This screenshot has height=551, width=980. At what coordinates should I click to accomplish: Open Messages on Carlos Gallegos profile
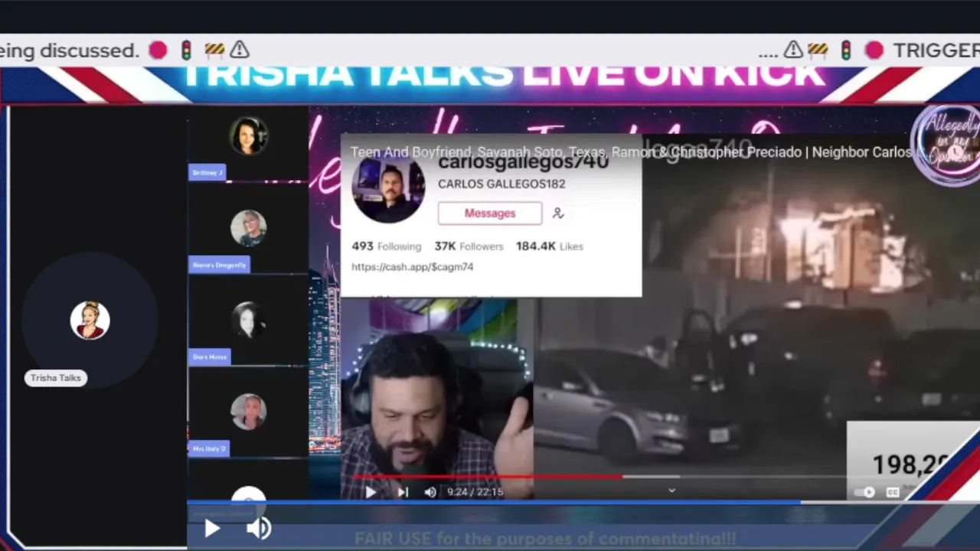tap(490, 214)
